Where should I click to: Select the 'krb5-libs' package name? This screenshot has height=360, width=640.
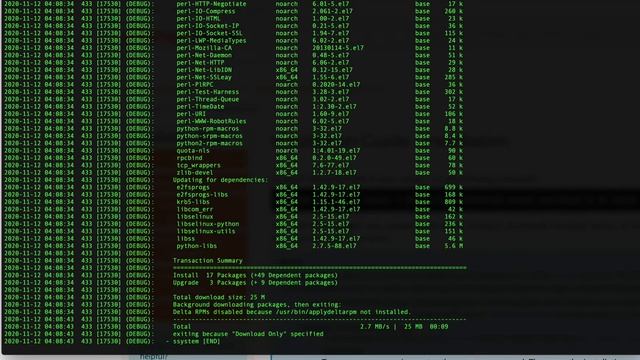pos(193,202)
